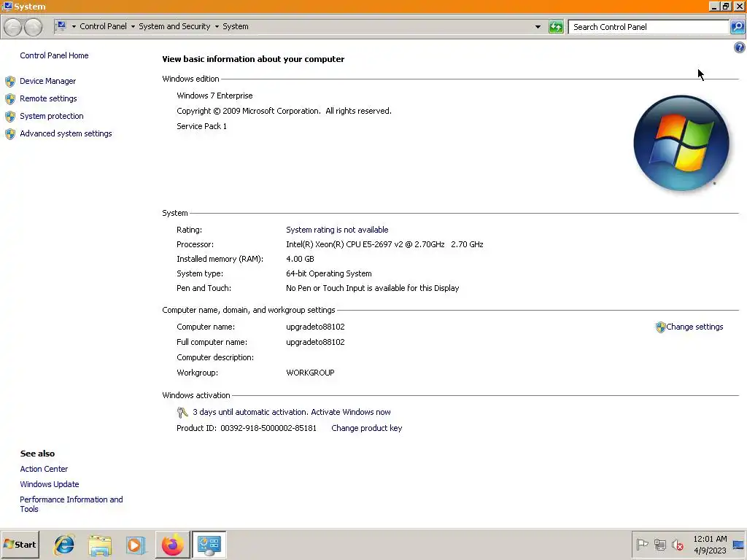
Task: Click the 4.00 GB memory value
Action: point(300,259)
